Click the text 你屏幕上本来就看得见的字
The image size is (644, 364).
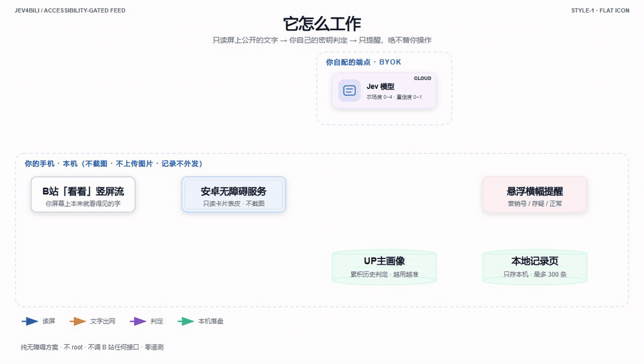pyautogui.click(x=83, y=203)
